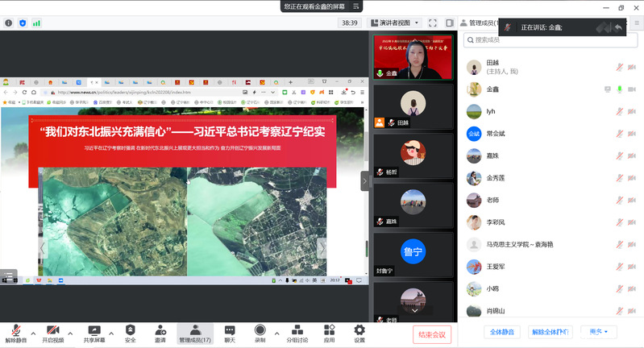Click the network signal bars icon

pyautogui.click(x=36, y=23)
